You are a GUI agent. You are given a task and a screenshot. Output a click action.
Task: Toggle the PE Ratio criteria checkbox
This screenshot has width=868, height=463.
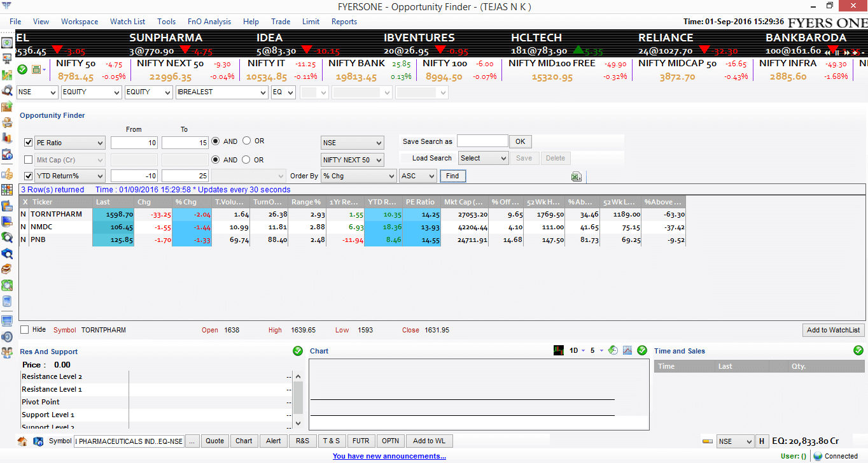pyautogui.click(x=28, y=142)
